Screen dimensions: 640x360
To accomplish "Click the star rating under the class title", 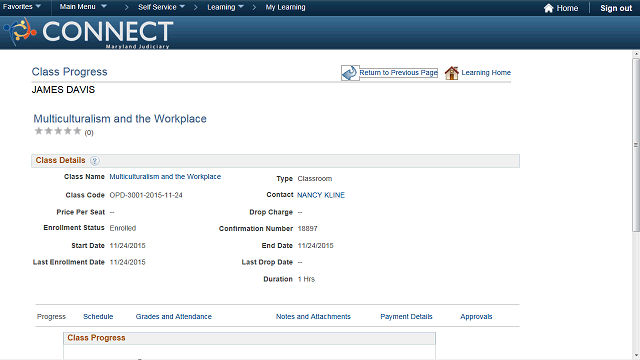I will pos(58,131).
